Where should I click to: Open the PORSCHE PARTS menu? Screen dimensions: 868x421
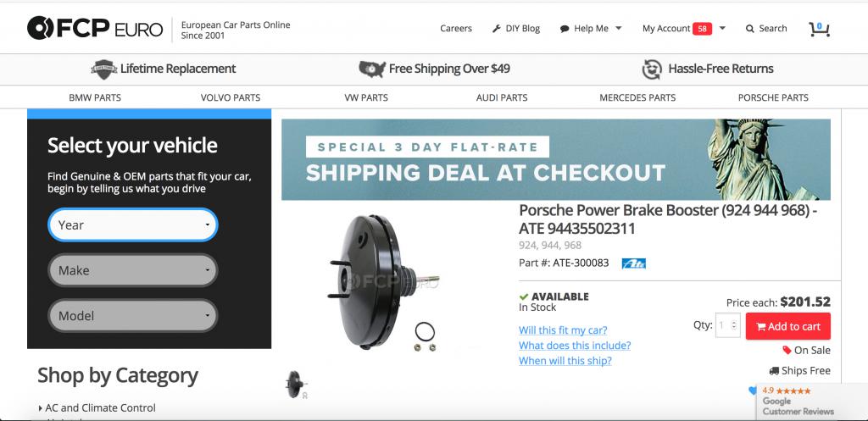point(773,98)
